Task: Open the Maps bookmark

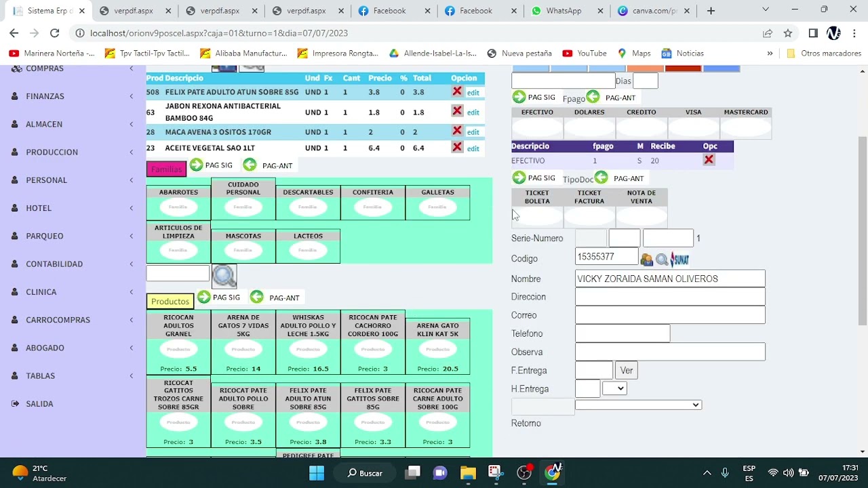Action: [634, 53]
